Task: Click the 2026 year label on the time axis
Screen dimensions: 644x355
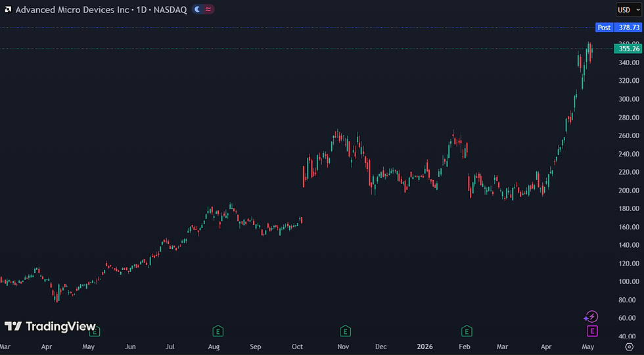Action: click(x=425, y=347)
